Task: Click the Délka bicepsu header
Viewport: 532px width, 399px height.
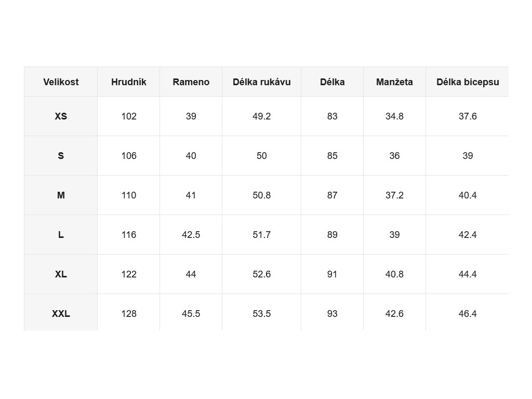Action: coord(468,82)
